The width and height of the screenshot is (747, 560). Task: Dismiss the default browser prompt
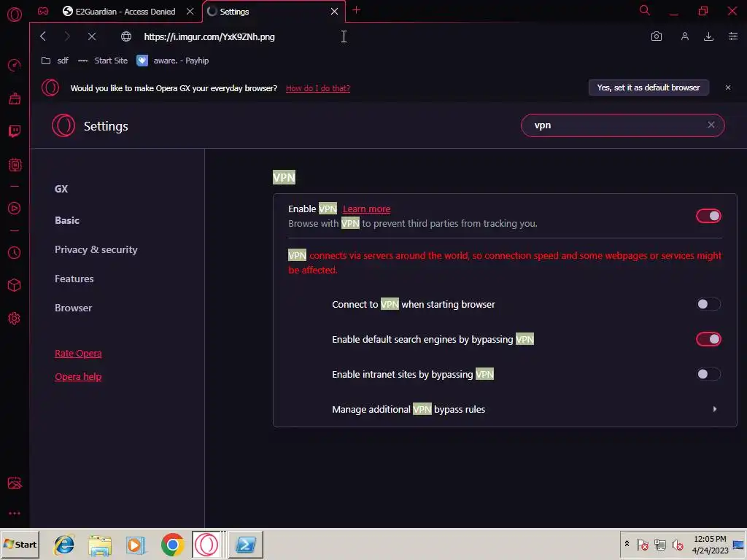tap(727, 87)
